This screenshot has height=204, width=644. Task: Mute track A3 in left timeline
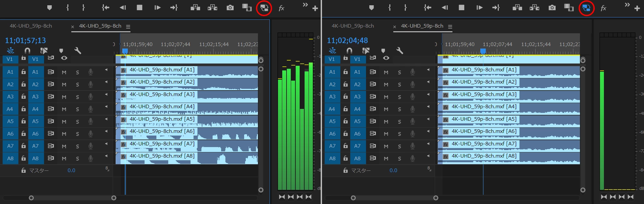[x=64, y=97]
